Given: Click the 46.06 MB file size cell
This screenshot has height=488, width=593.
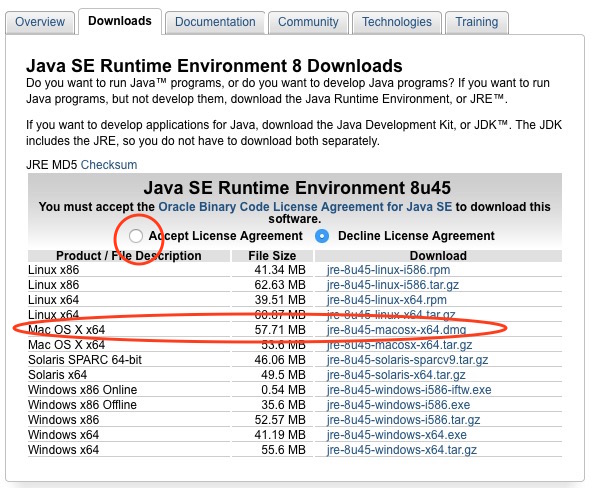Looking at the screenshot, I should tap(280, 360).
